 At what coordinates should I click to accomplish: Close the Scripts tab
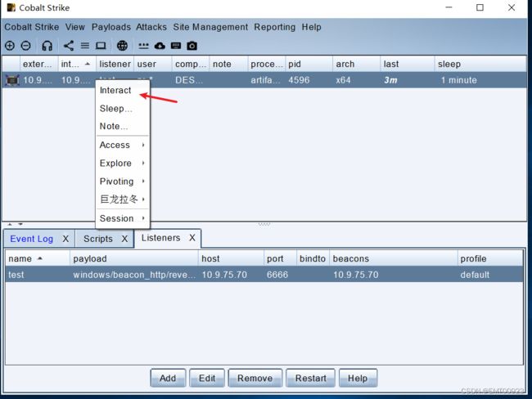(x=124, y=239)
